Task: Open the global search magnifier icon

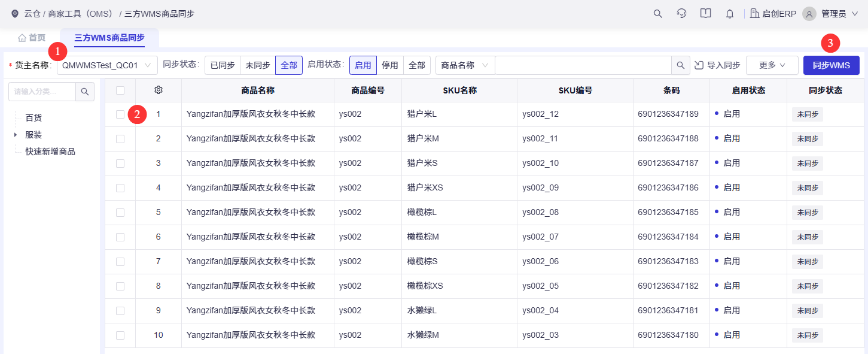Action: click(657, 13)
